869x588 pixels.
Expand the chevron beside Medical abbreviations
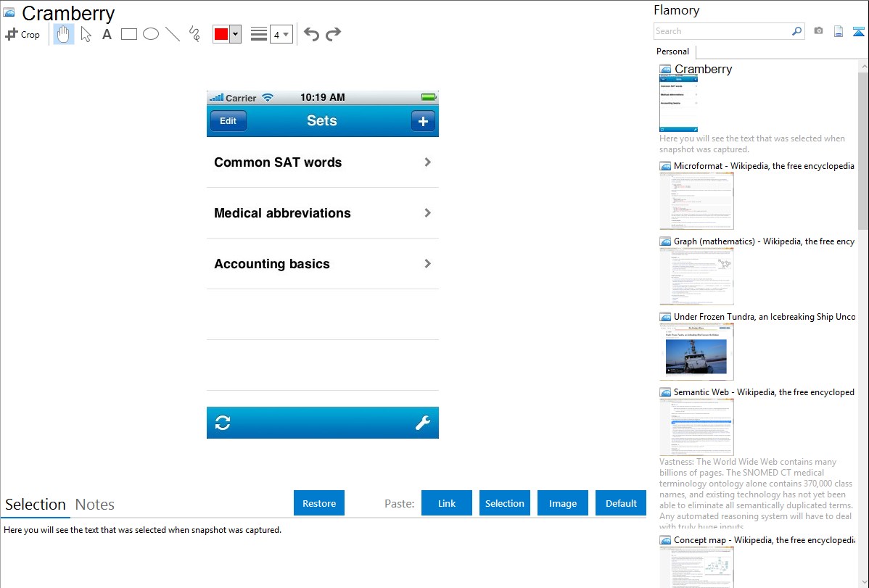pos(427,213)
